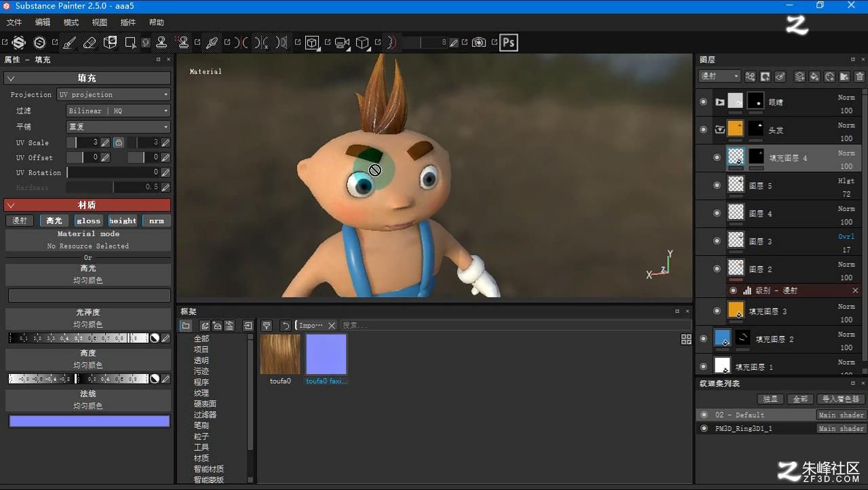Click the Photoshop export icon
Viewport: 868px width, 490px height.
pyautogui.click(x=508, y=43)
